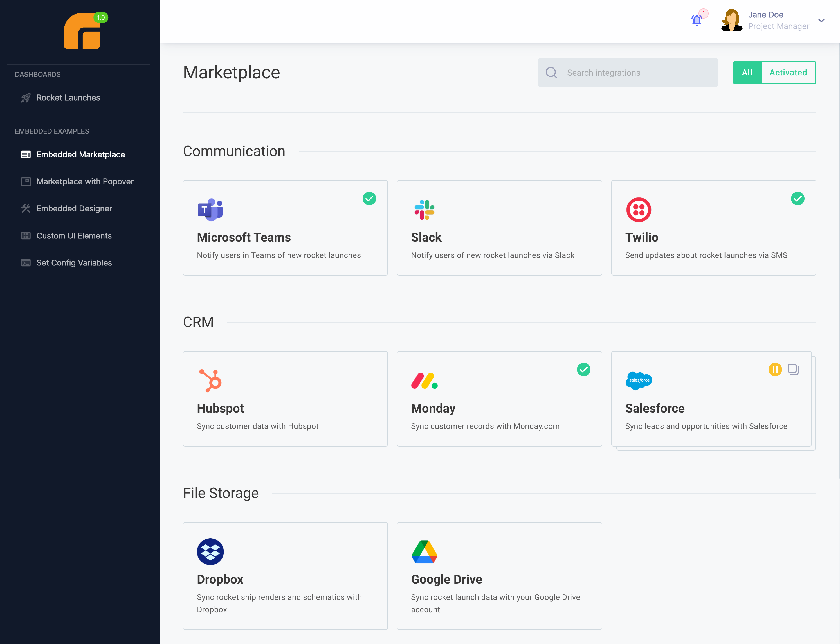Toggle the green checkmark on Monday

click(583, 369)
